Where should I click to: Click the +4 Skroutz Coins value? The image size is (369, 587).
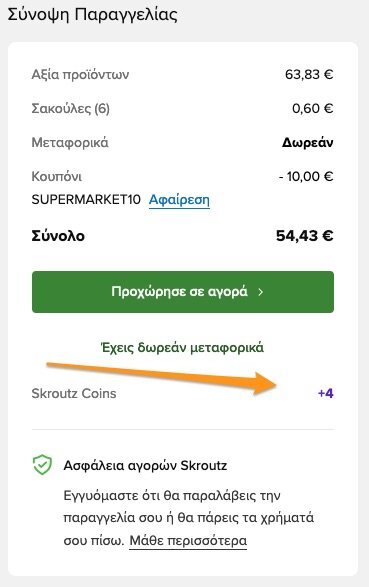tap(326, 393)
